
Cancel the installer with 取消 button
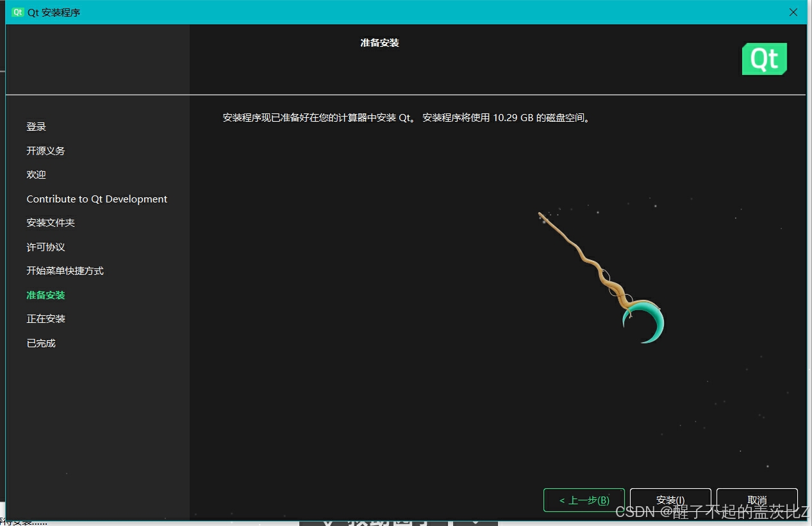point(757,500)
